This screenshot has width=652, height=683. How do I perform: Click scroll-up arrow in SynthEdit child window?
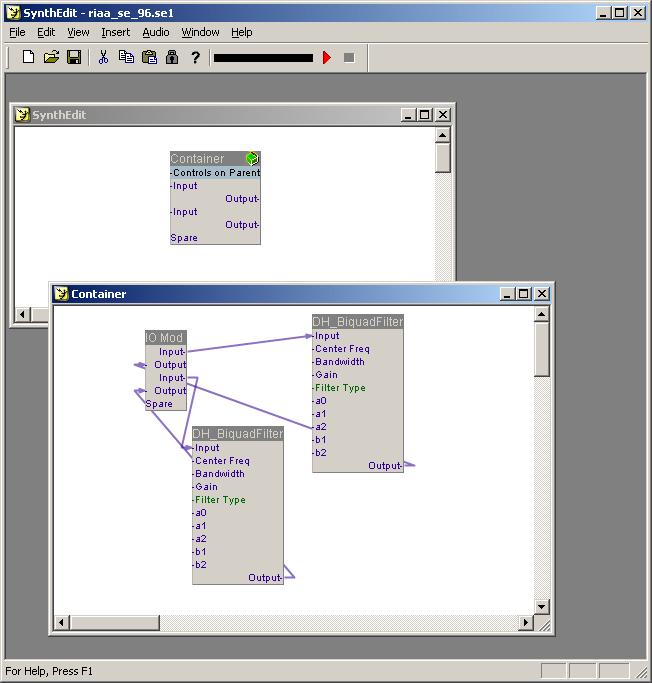tap(443, 135)
